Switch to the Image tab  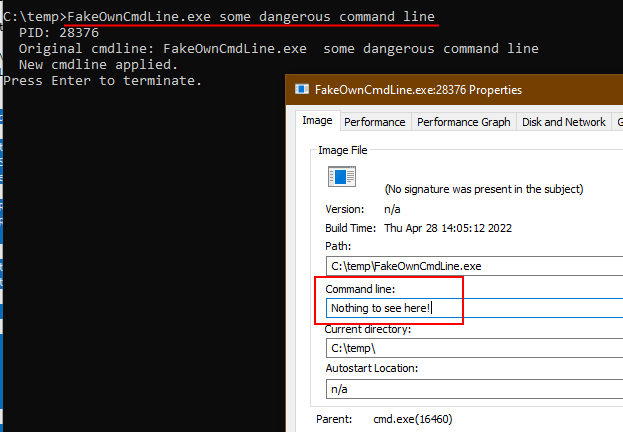pyautogui.click(x=317, y=120)
